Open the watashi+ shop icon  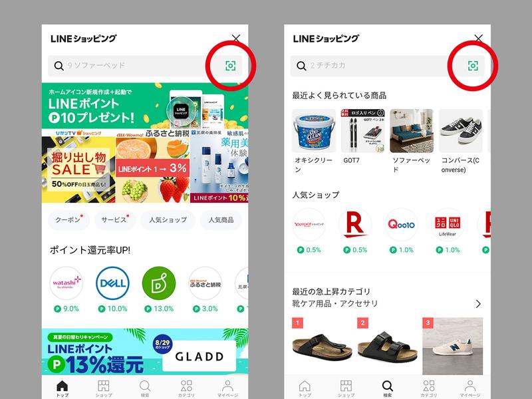pos(66,283)
